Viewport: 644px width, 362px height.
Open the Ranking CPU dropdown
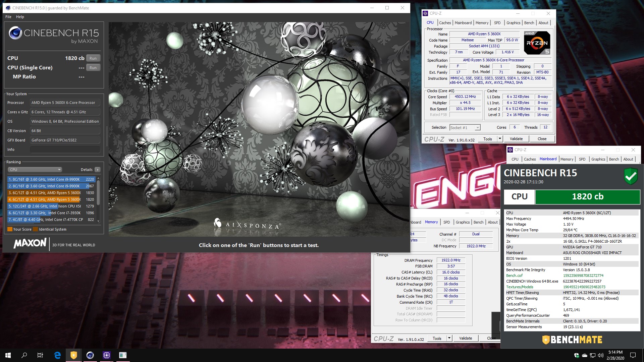point(35,170)
